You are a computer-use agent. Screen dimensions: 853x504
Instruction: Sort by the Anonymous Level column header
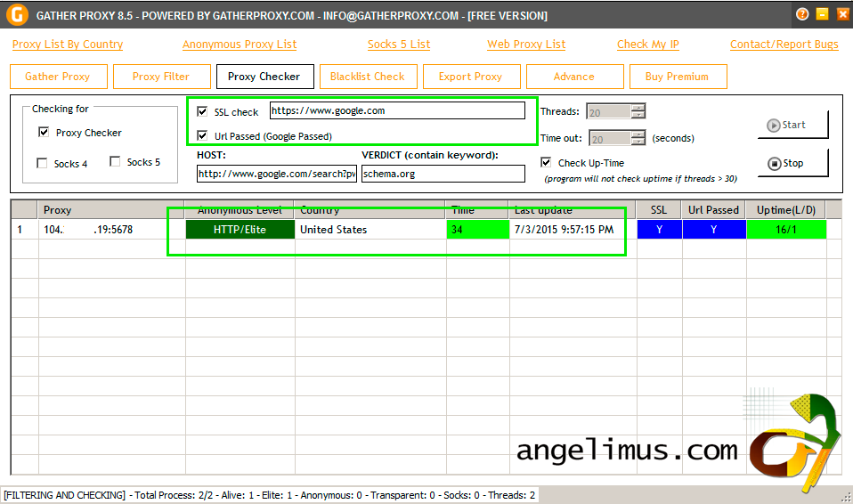pyautogui.click(x=240, y=209)
